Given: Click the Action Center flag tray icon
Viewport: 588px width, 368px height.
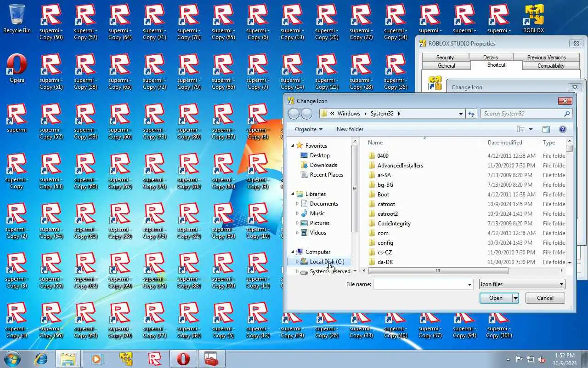Looking at the screenshot, I should tap(520, 359).
